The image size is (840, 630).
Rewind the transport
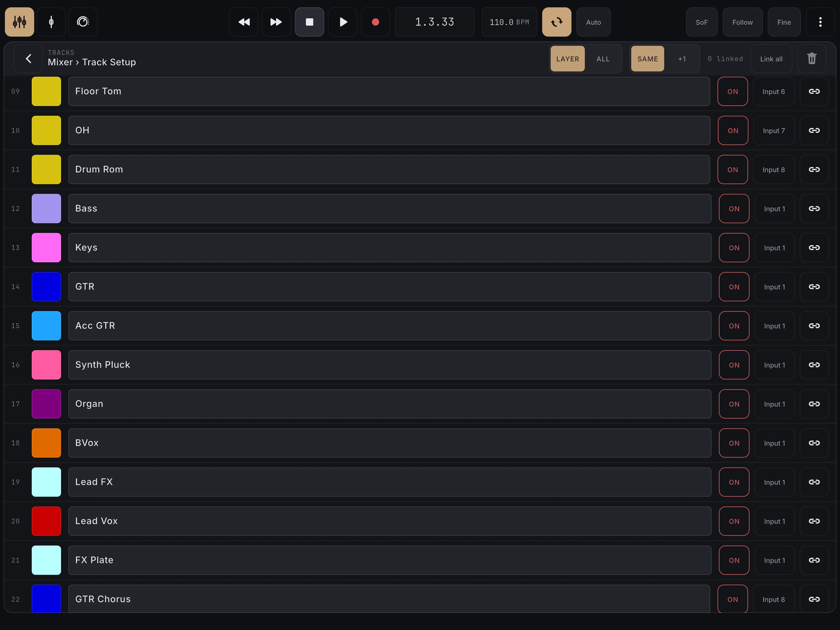pos(244,22)
